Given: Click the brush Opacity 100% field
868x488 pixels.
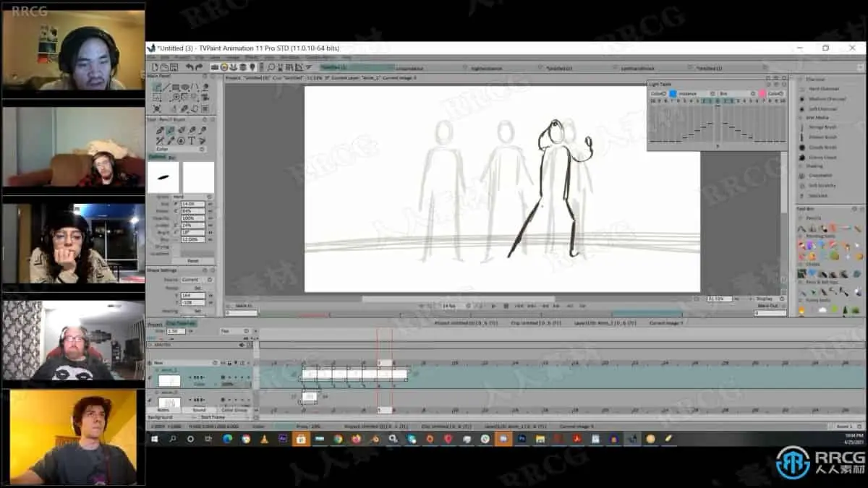Looking at the screenshot, I should [x=192, y=218].
